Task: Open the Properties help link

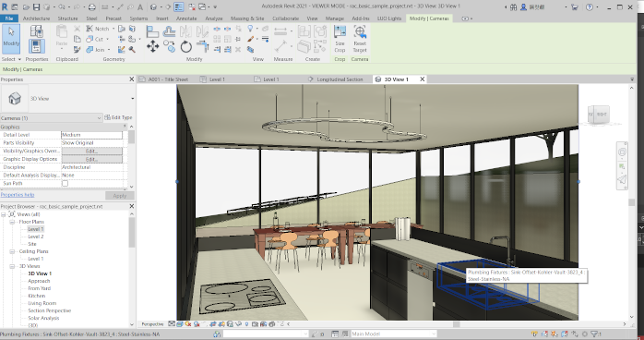Action: coord(18,195)
